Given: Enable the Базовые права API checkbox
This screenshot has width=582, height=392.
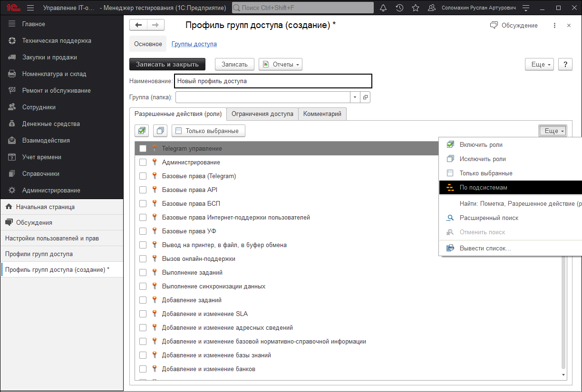Looking at the screenshot, I should click(143, 190).
